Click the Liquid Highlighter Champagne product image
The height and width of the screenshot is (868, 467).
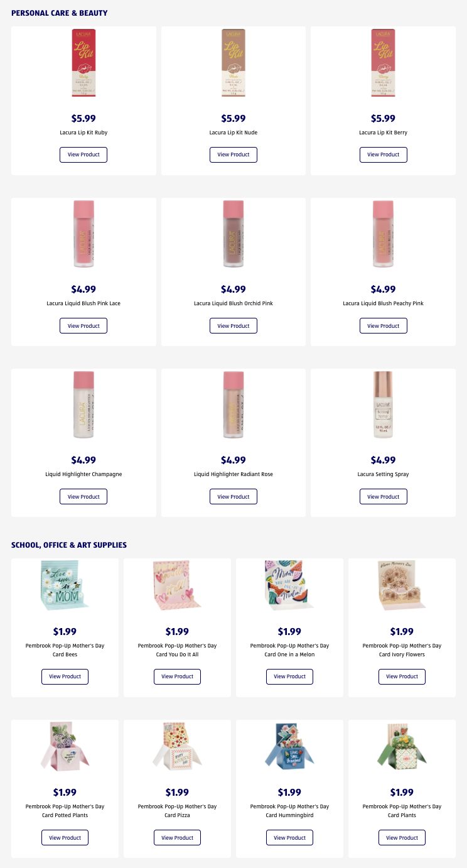tap(83, 405)
